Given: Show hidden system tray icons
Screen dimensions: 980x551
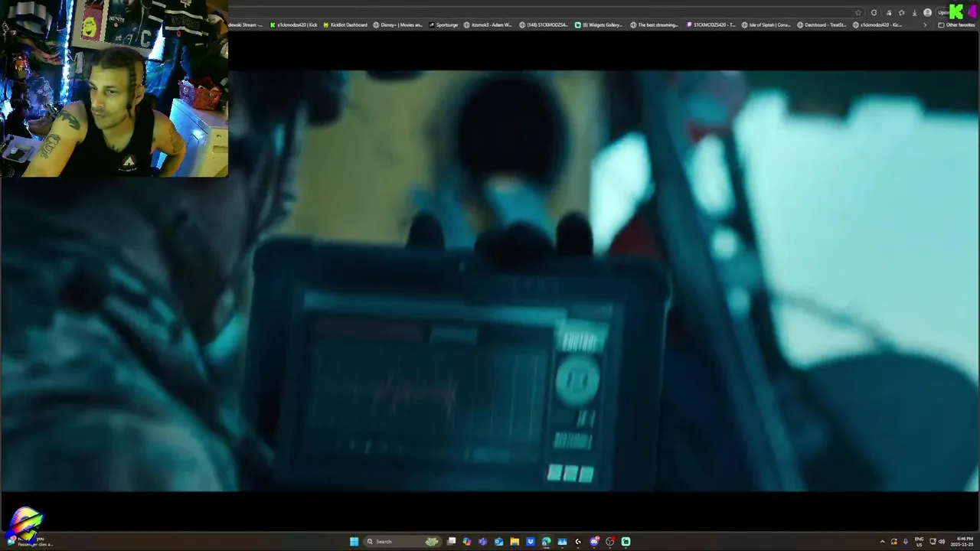Looking at the screenshot, I should click(883, 542).
